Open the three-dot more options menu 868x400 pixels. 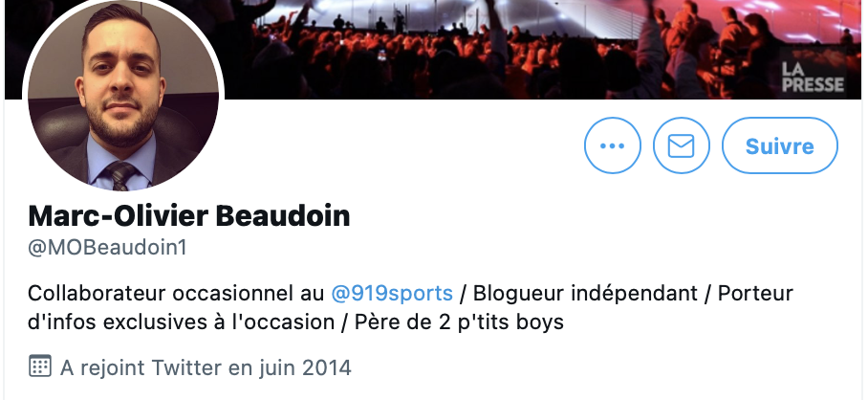pyautogui.click(x=612, y=145)
